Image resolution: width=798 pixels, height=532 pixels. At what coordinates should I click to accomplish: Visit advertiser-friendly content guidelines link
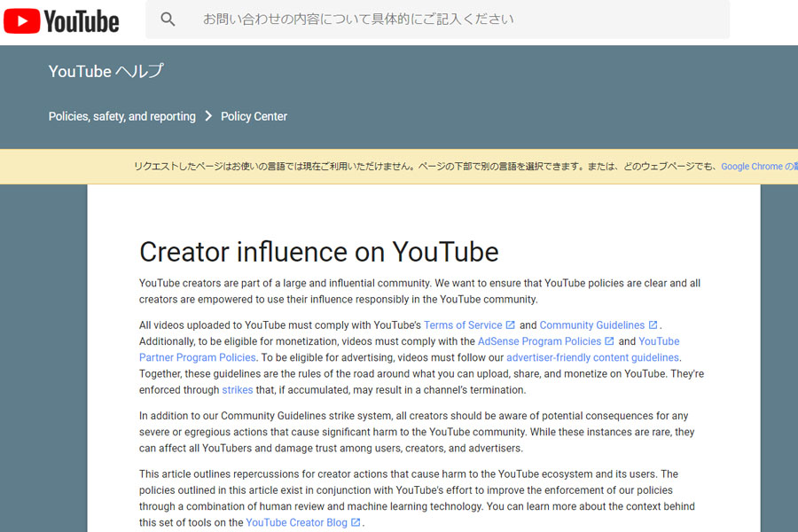(x=592, y=358)
